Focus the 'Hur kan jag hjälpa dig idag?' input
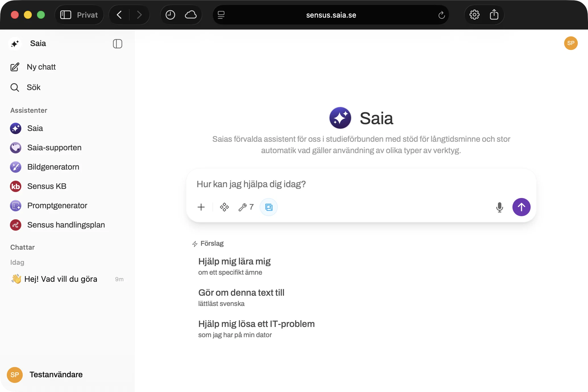 [x=361, y=184]
